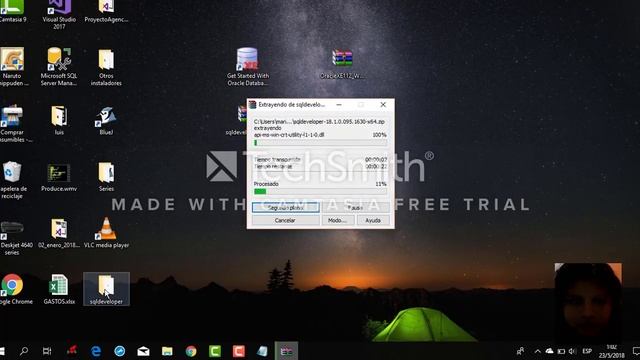Click the Ayuda help button

(373, 220)
